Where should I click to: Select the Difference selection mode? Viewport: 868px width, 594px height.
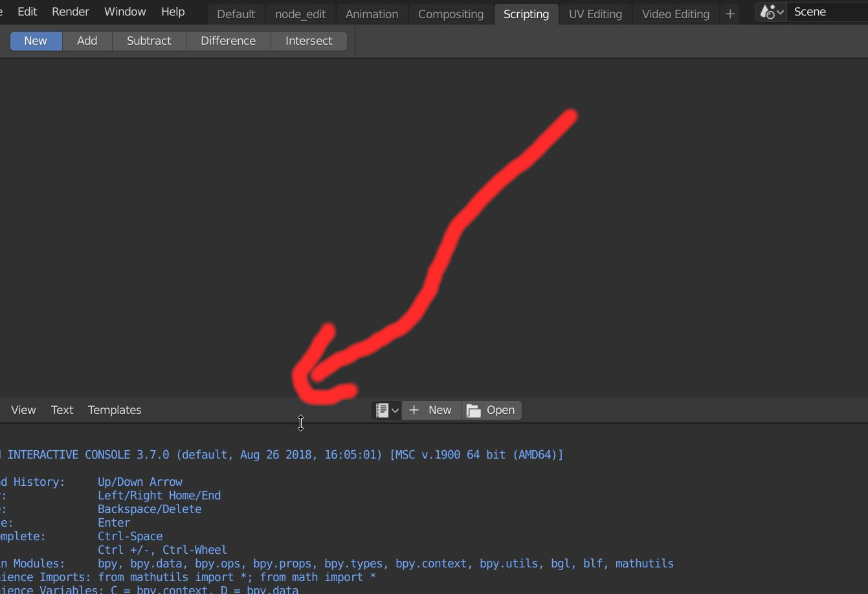(x=228, y=41)
